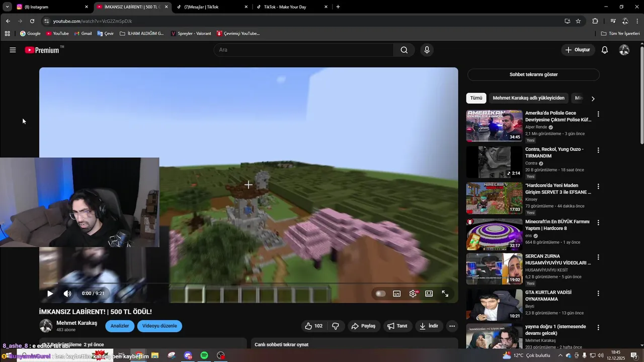Open options for Contra, Reckol, Yung Ouzo video
644x362 pixels.
coord(598,150)
